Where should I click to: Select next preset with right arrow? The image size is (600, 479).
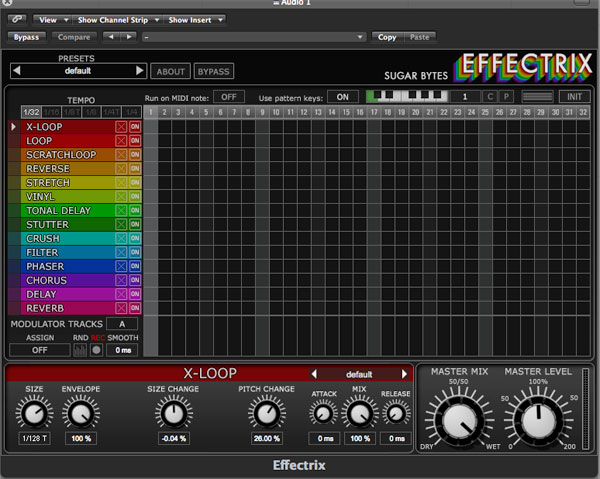(x=140, y=70)
